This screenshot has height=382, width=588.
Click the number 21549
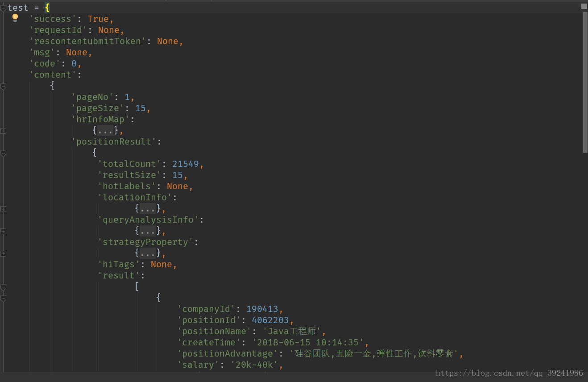coord(186,164)
